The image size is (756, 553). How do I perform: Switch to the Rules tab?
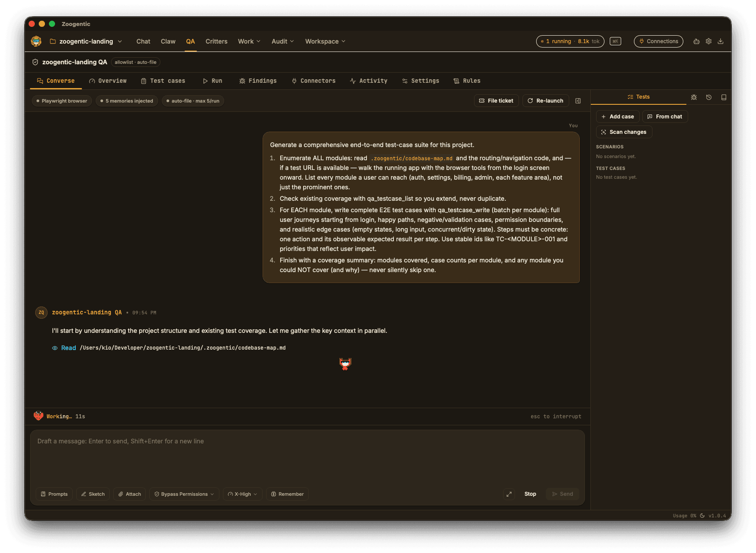coord(467,81)
